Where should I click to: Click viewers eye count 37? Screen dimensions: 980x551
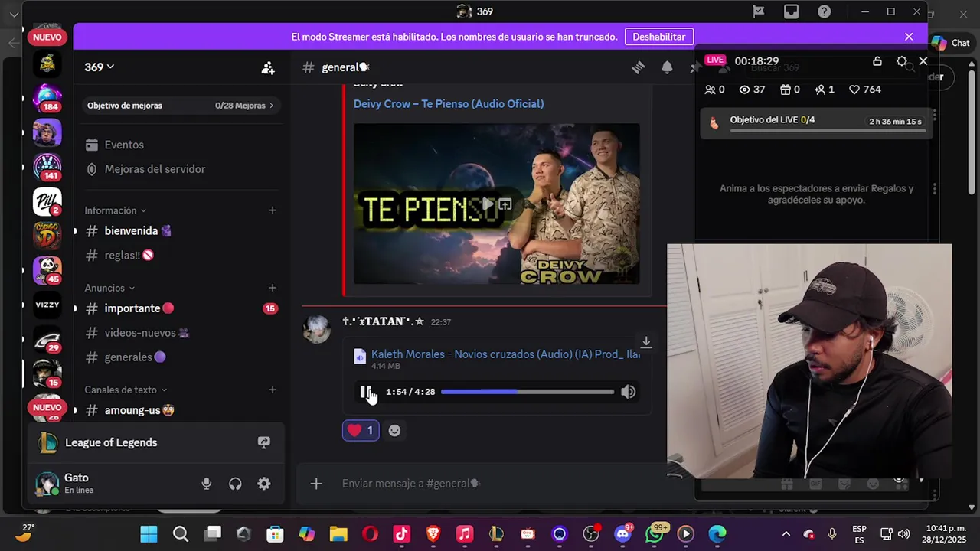tap(752, 90)
